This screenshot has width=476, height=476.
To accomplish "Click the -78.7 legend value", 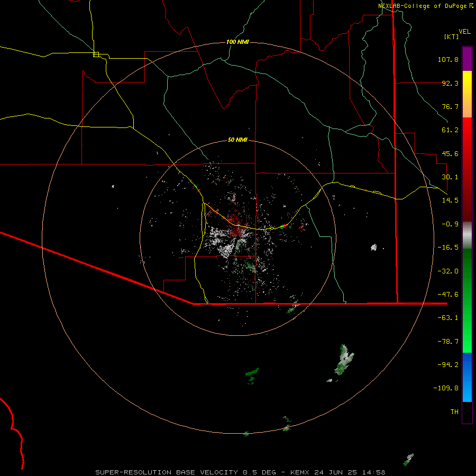I will click(x=448, y=342).
